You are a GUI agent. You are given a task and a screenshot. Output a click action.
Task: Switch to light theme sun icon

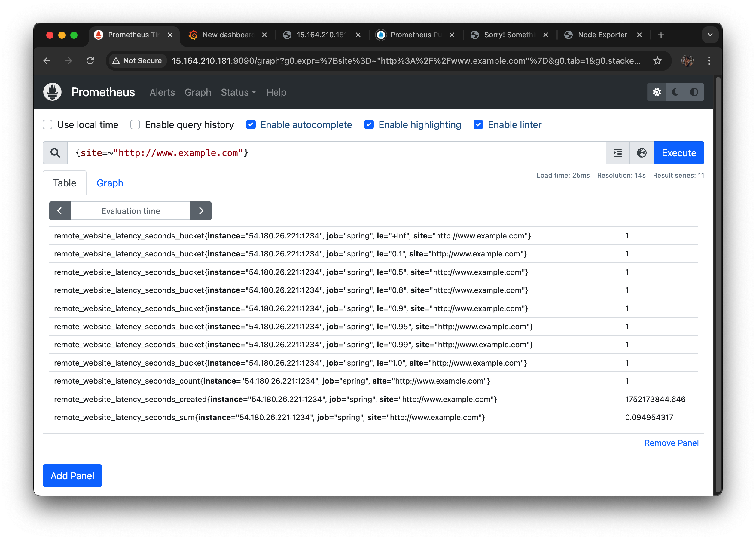[x=656, y=92]
